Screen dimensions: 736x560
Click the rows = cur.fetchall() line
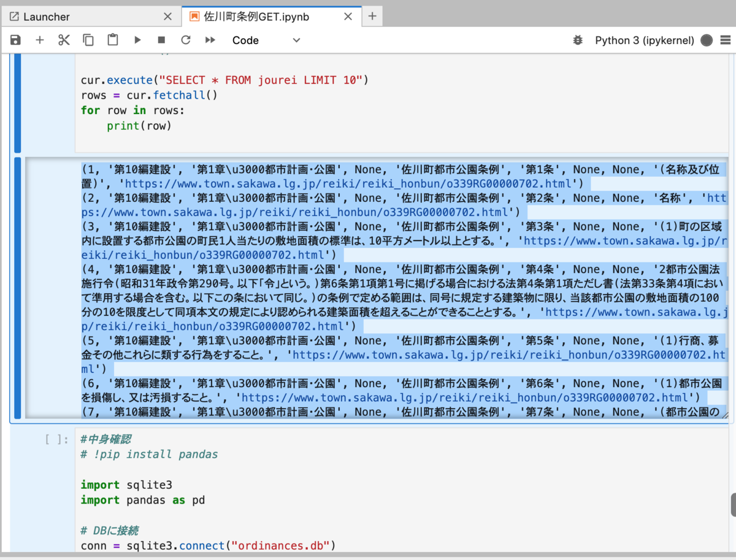click(149, 95)
